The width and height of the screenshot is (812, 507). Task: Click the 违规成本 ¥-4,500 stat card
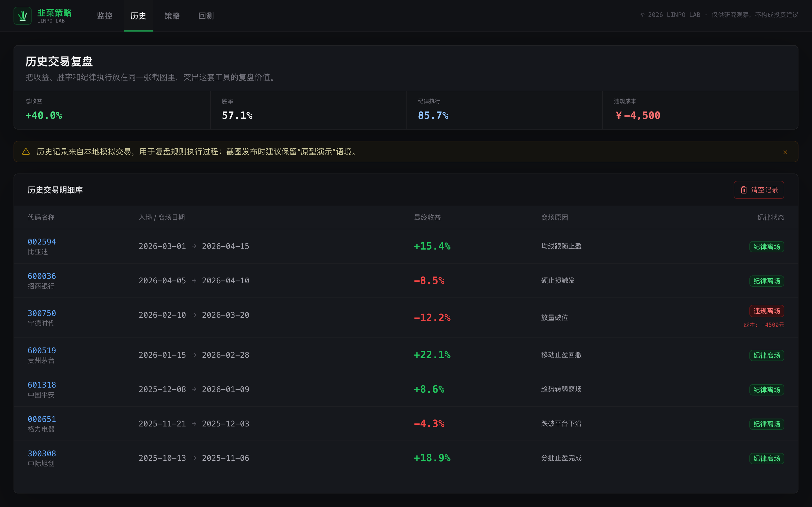coord(700,110)
